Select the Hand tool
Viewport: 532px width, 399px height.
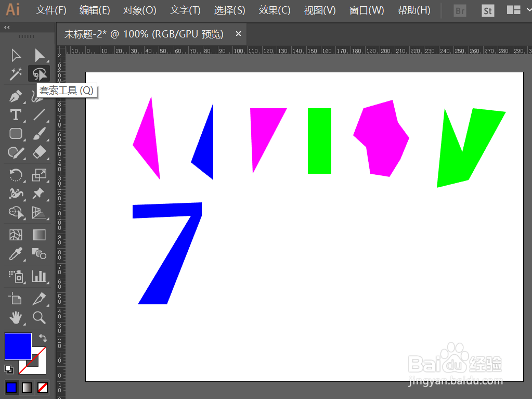click(x=16, y=318)
